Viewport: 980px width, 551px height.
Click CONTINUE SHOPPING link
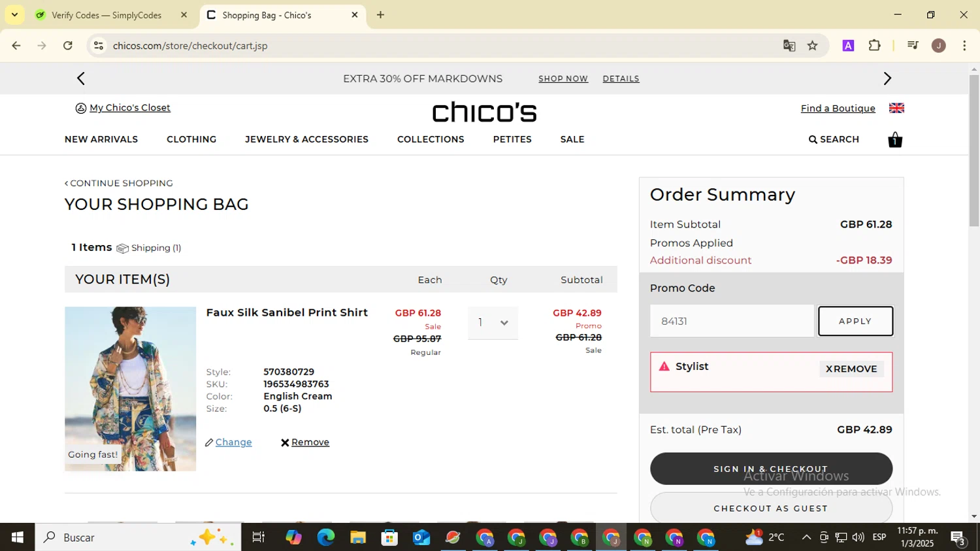[119, 183]
